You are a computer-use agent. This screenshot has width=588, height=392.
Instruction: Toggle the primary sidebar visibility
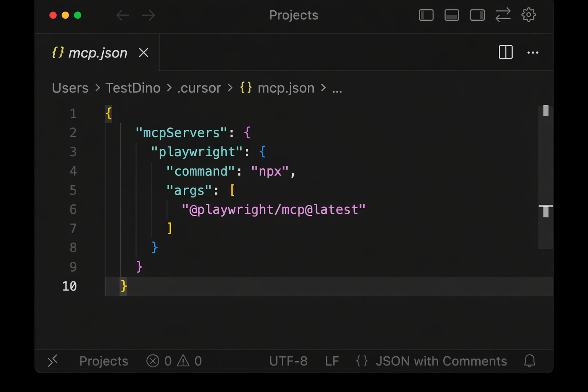pyautogui.click(x=426, y=15)
